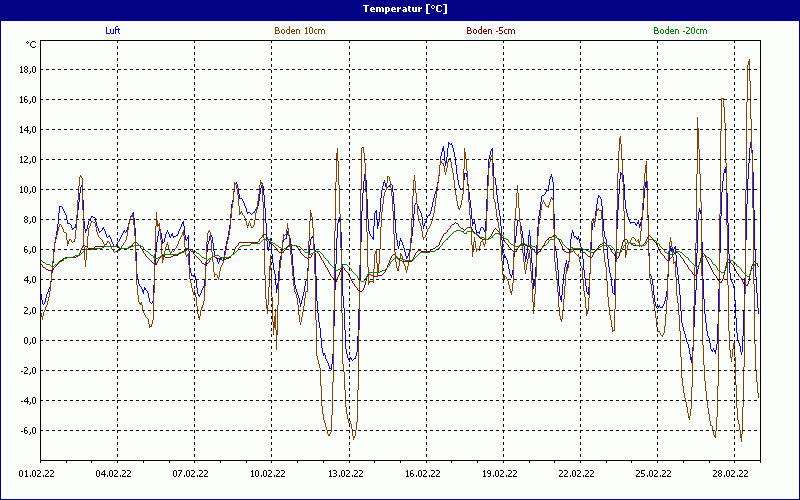Click the 22.02.22 date label

tap(576, 475)
